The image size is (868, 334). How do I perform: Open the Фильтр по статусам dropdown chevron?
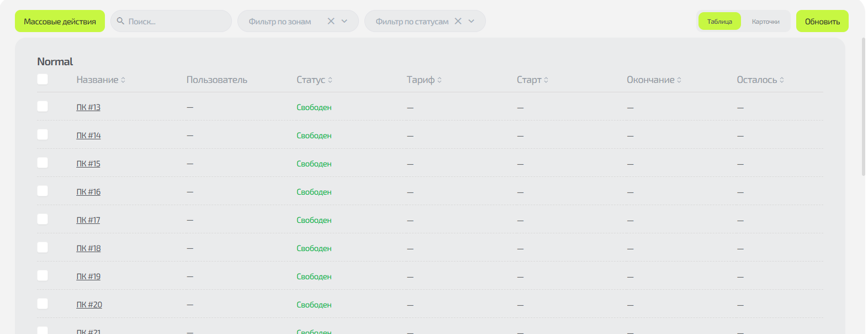(x=472, y=21)
